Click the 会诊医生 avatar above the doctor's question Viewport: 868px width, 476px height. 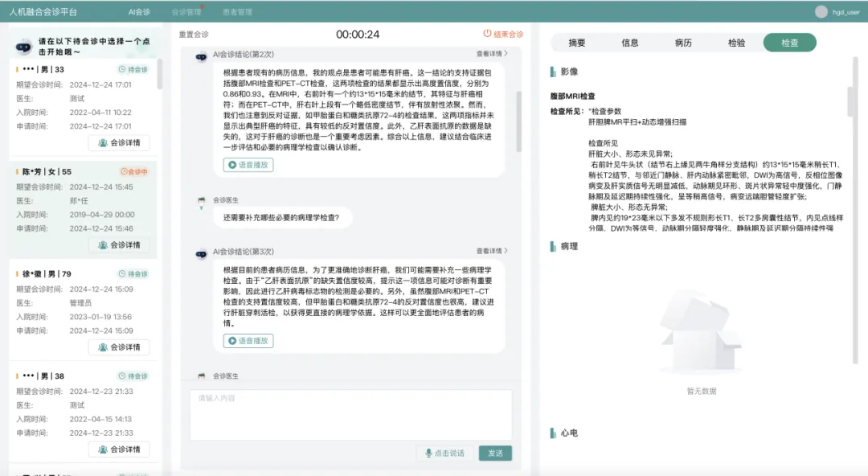202,201
